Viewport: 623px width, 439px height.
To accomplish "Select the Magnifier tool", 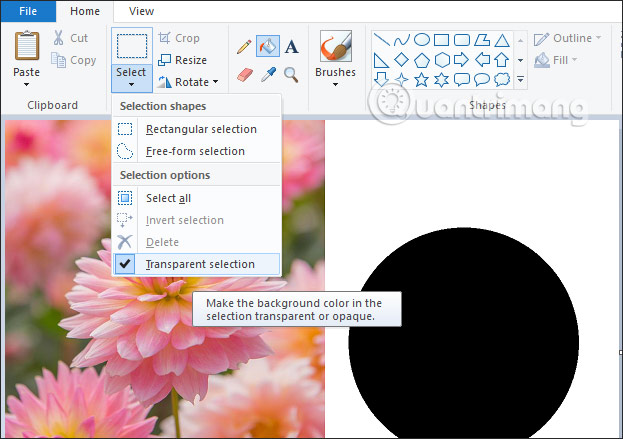I will click(x=291, y=74).
